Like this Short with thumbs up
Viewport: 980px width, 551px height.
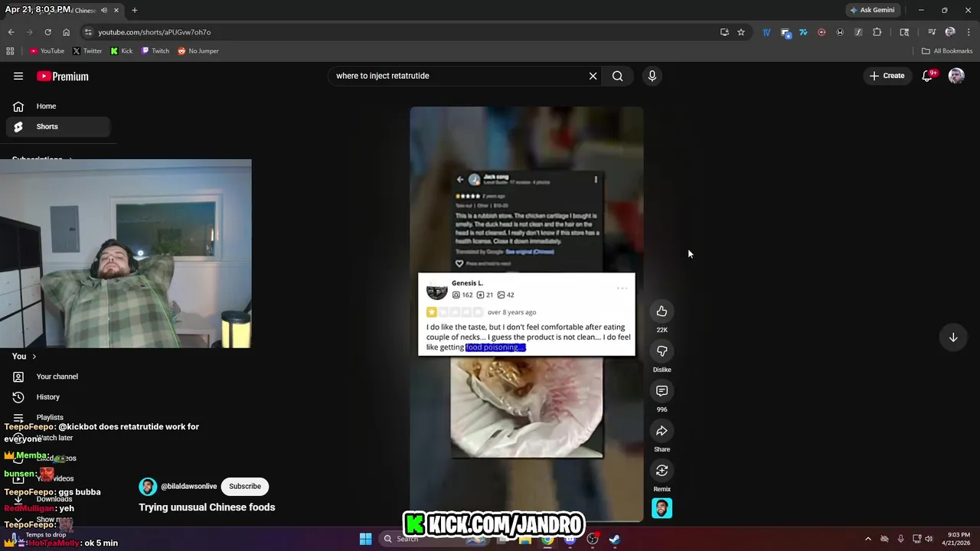(661, 311)
